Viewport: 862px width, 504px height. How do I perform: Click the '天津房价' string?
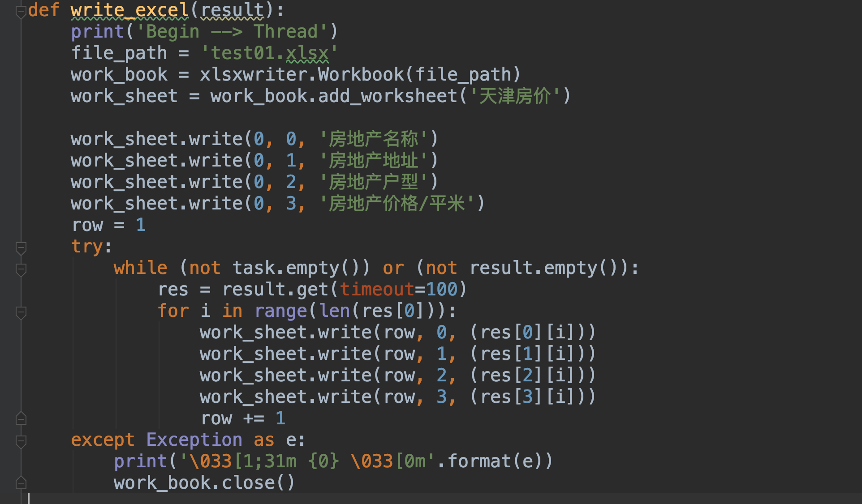[515, 96]
